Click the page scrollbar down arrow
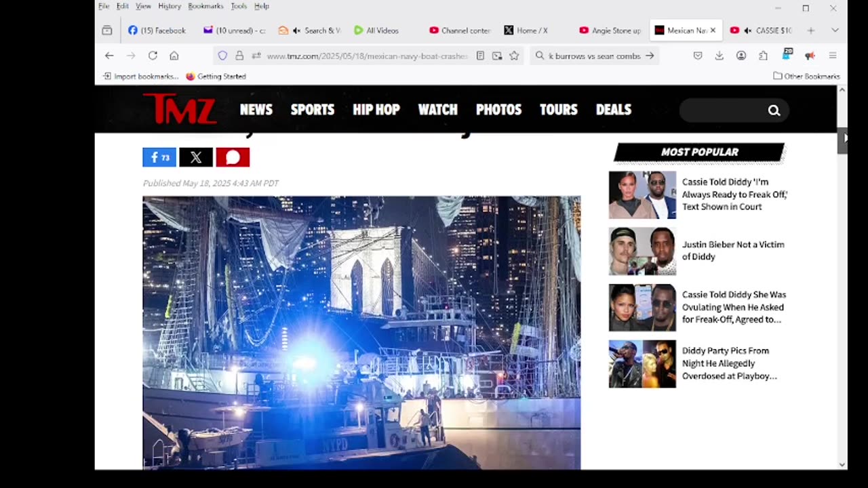 point(842,464)
